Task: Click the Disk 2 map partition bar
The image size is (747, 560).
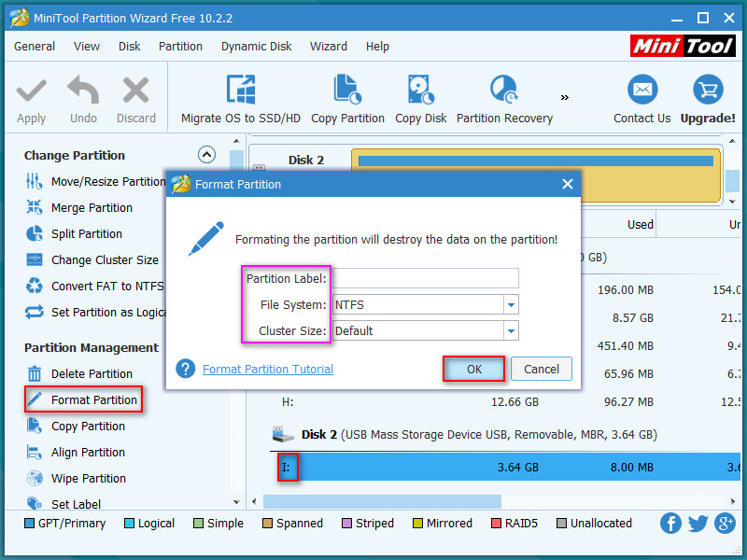Action: (535, 175)
